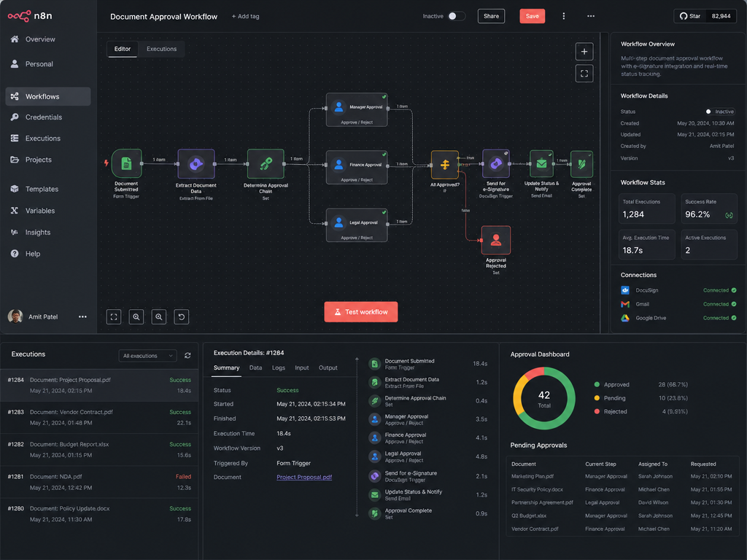The width and height of the screenshot is (747, 560).
Task: Switch to the Logs tab
Action: (278, 367)
